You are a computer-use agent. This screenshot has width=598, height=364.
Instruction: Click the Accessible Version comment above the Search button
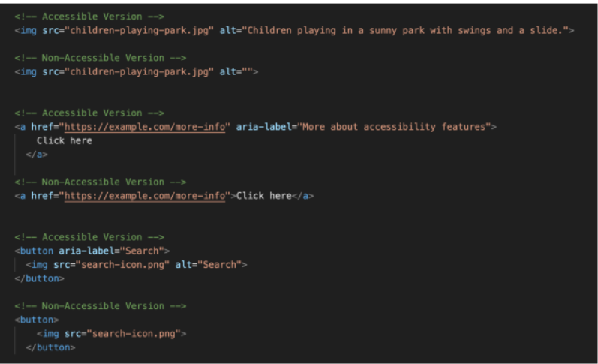click(89, 237)
